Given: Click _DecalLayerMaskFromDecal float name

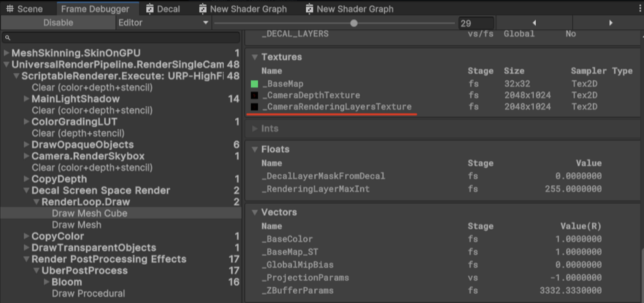Looking at the screenshot, I should [x=324, y=176].
